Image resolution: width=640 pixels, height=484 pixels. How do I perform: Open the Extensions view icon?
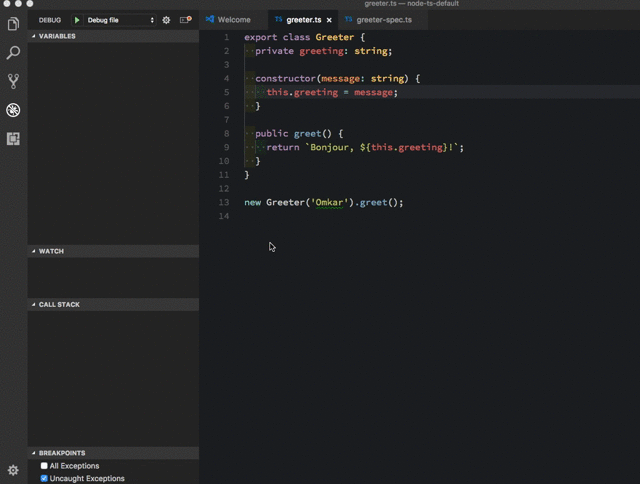[13, 139]
